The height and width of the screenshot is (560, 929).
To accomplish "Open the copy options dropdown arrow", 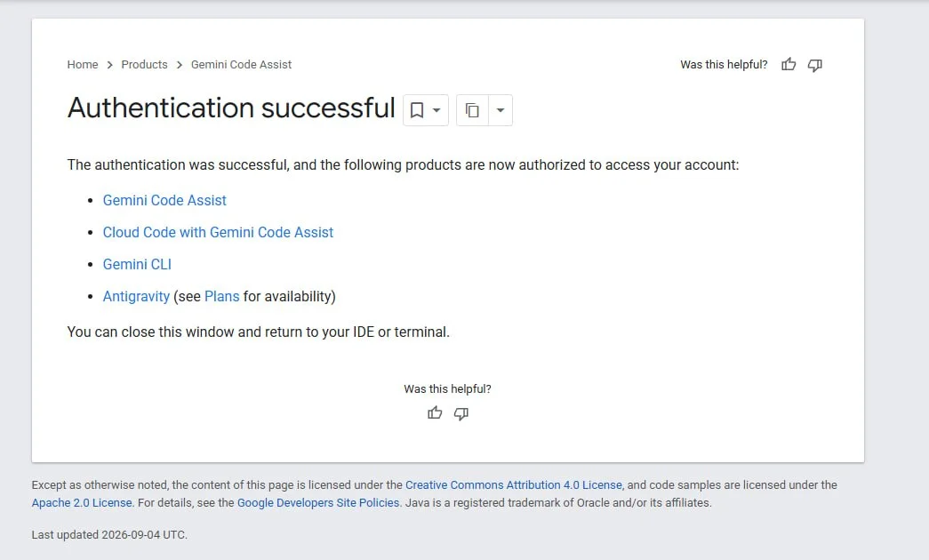I will click(x=501, y=110).
